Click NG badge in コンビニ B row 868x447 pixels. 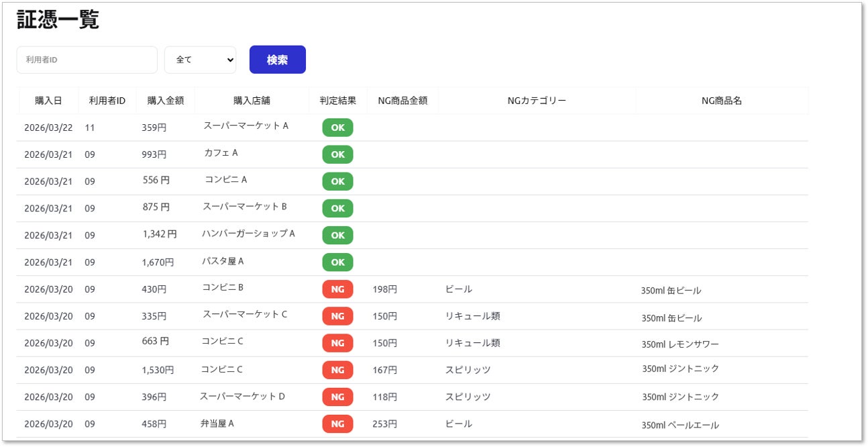click(x=337, y=289)
